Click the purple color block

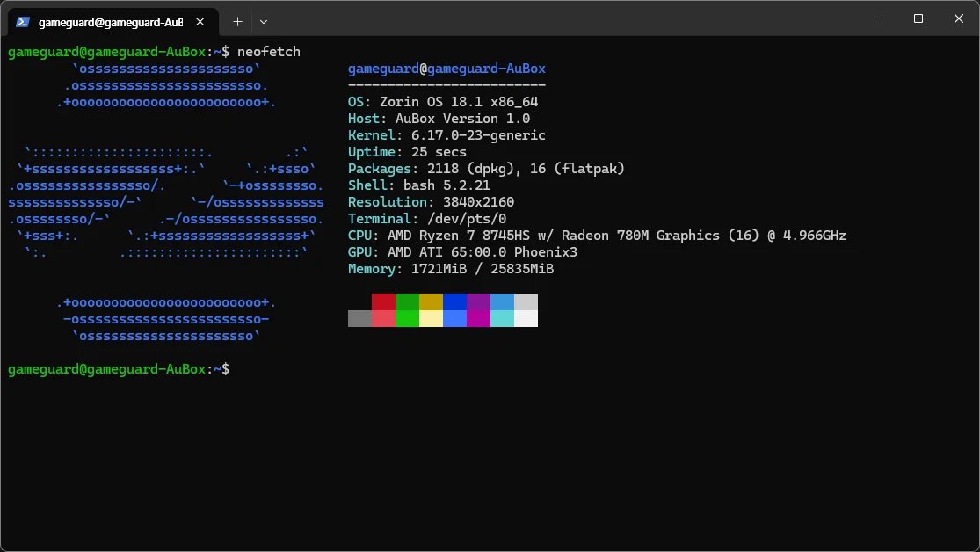click(x=479, y=302)
